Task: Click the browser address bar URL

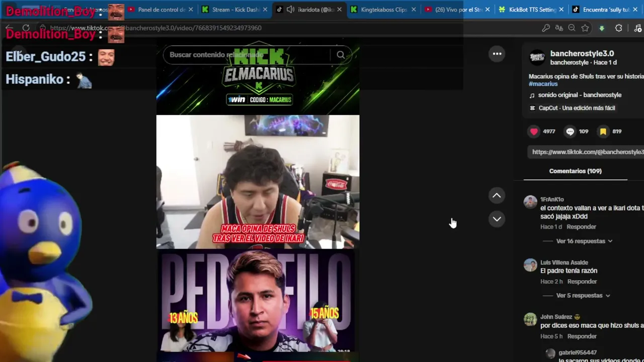Action: coord(156,28)
